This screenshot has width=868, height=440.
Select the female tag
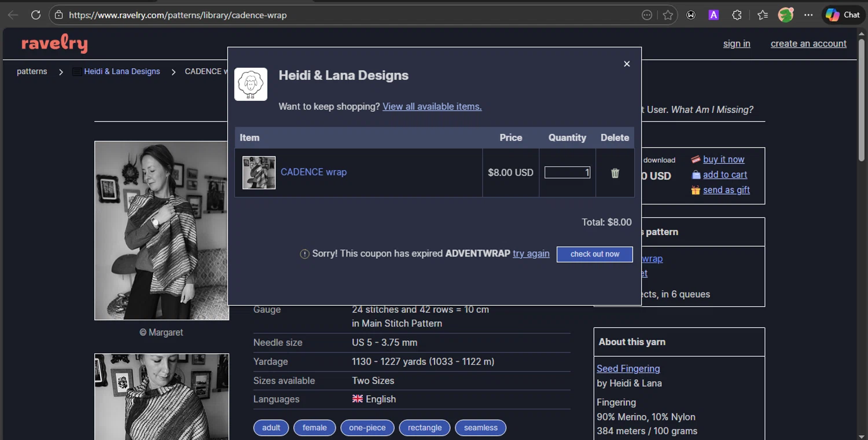tap(315, 428)
